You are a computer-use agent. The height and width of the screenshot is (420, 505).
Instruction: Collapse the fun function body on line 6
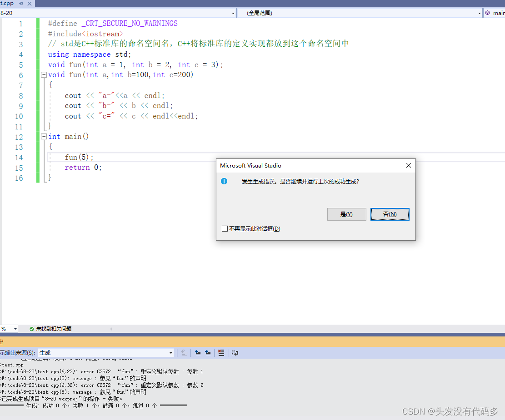pos(43,75)
